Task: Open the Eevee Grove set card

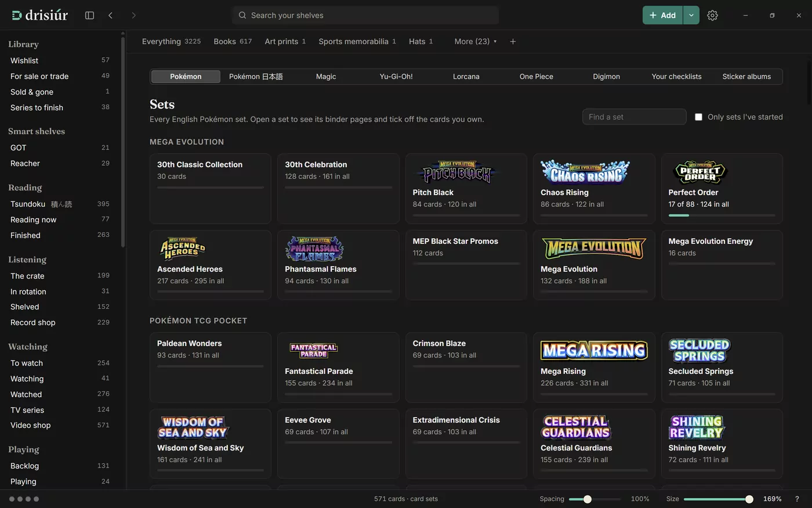Action: [x=338, y=444]
